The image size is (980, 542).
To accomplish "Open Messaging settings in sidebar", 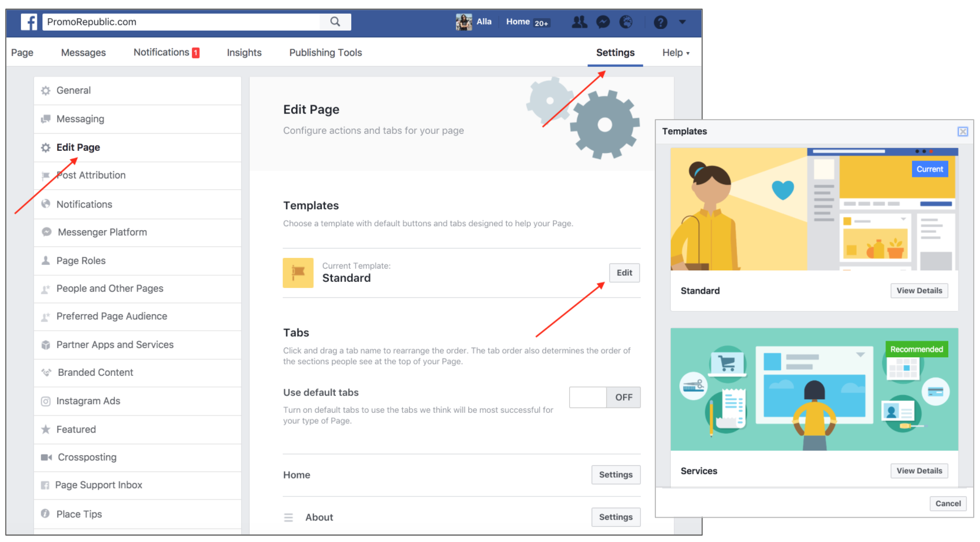I will (x=138, y=119).
